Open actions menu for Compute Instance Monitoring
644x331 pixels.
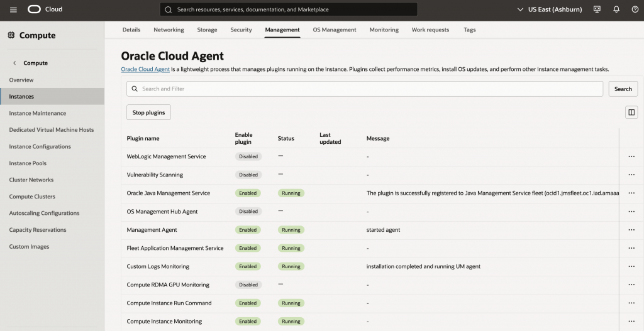(x=631, y=321)
